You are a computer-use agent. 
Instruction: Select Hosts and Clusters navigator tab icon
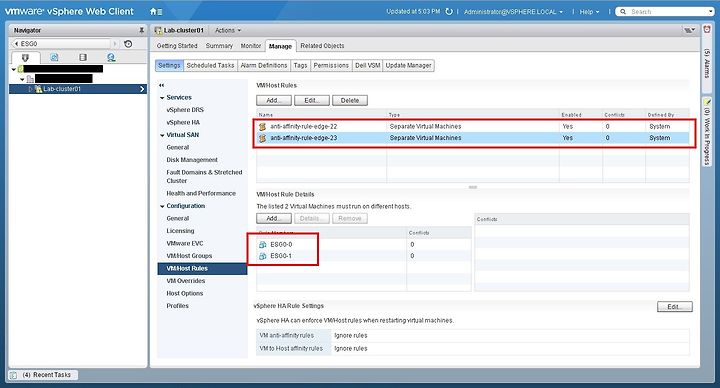click(x=25, y=57)
